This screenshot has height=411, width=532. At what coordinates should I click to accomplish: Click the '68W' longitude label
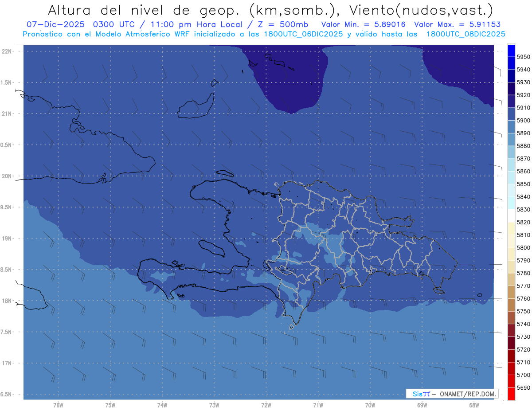click(x=474, y=405)
